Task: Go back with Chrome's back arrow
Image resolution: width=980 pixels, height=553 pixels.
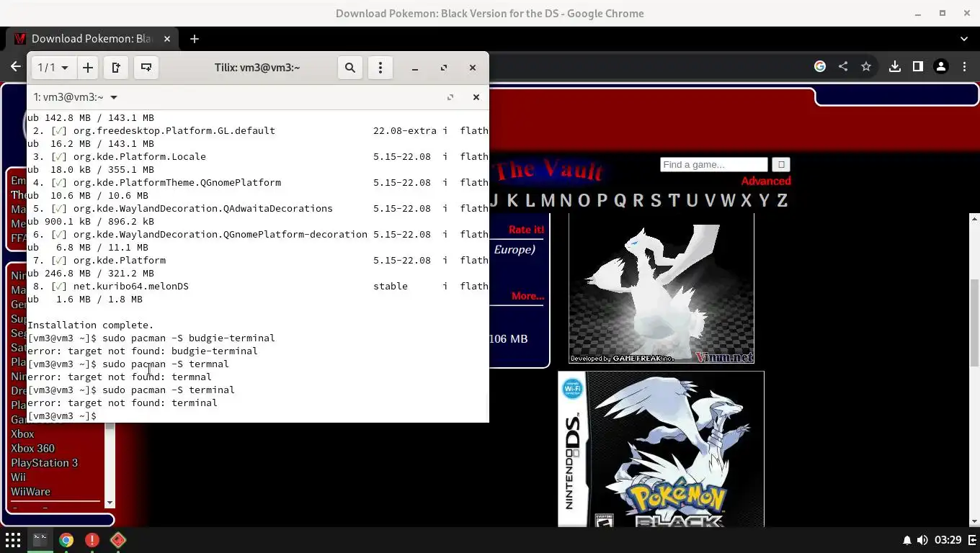Action: tap(16, 66)
